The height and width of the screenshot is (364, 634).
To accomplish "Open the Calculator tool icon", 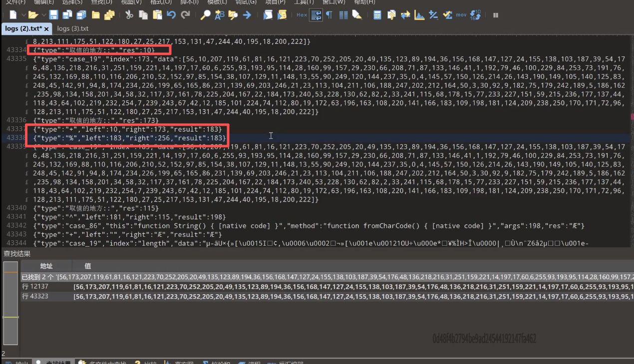I will pyautogui.click(x=377, y=15).
